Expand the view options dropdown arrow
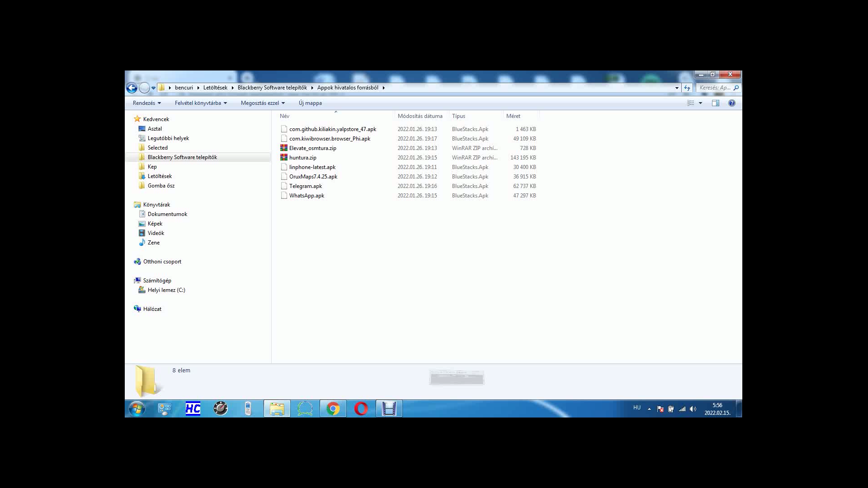Image resolution: width=868 pixels, height=488 pixels. point(700,103)
